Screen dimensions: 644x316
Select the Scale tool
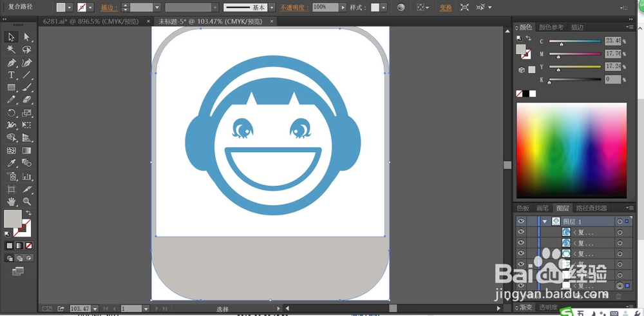pyautogui.click(x=26, y=113)
